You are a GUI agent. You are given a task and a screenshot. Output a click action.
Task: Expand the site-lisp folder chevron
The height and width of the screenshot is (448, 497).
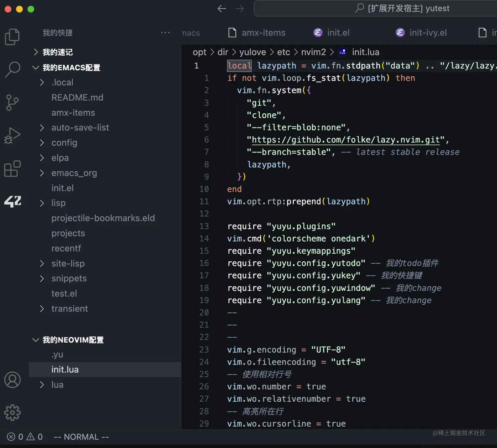(42, 264)
